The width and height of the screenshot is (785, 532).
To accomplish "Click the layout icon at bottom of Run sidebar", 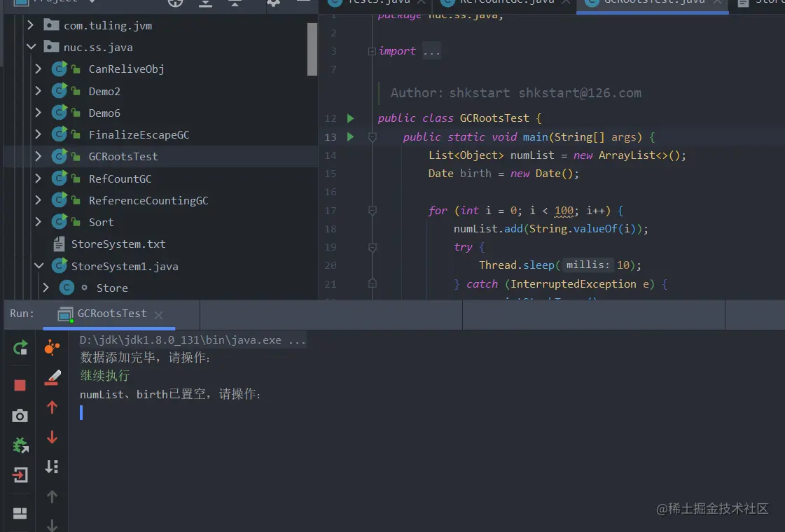I will 20,513.
